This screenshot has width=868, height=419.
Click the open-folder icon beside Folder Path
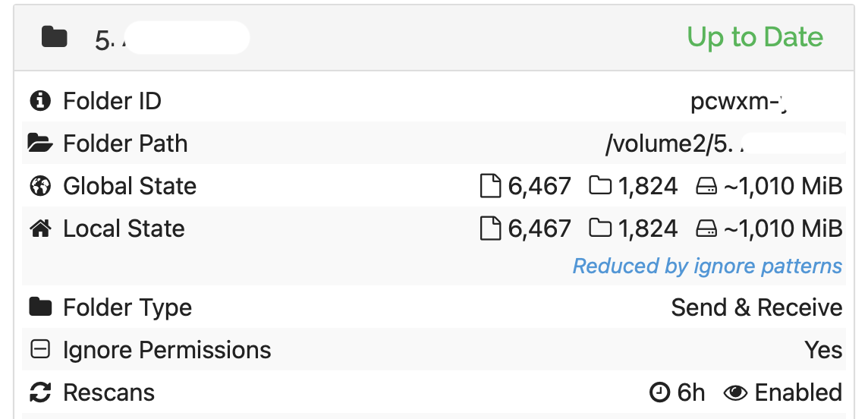coord(40,143)
